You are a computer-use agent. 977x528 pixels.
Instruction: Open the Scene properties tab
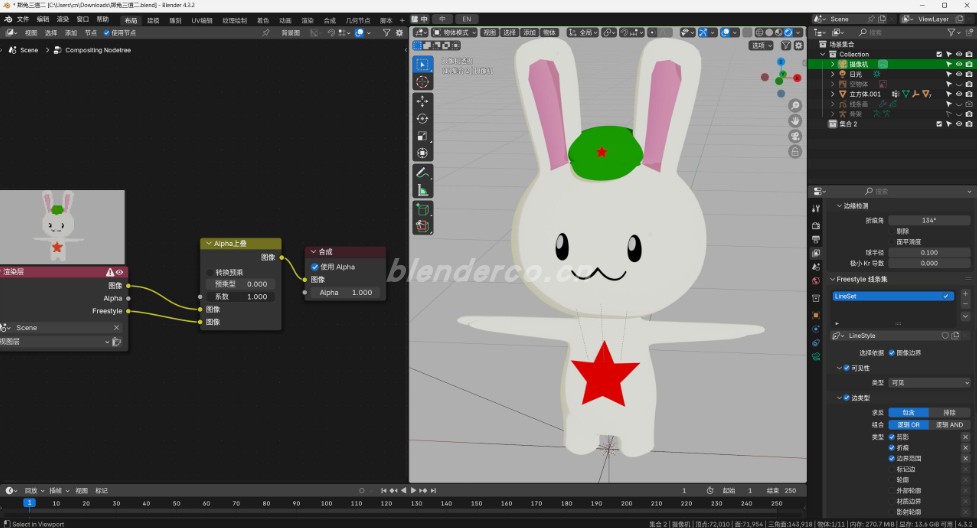(x=816, y=267)
